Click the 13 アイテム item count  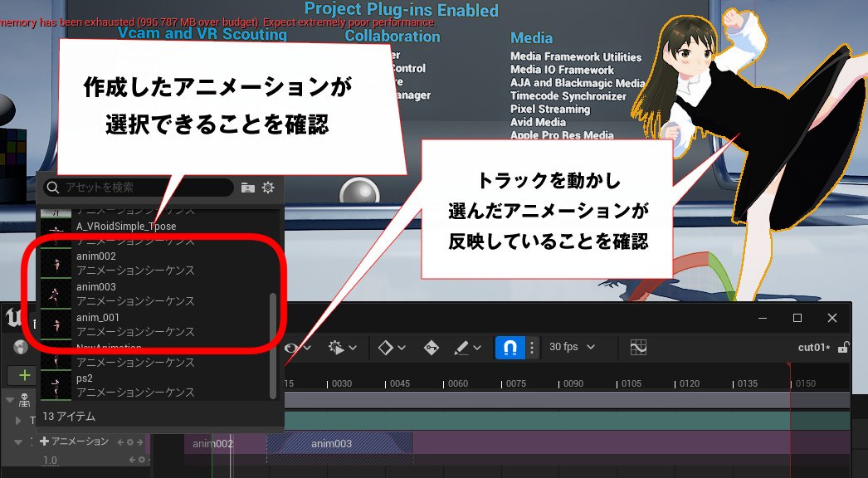coord(69,416)
